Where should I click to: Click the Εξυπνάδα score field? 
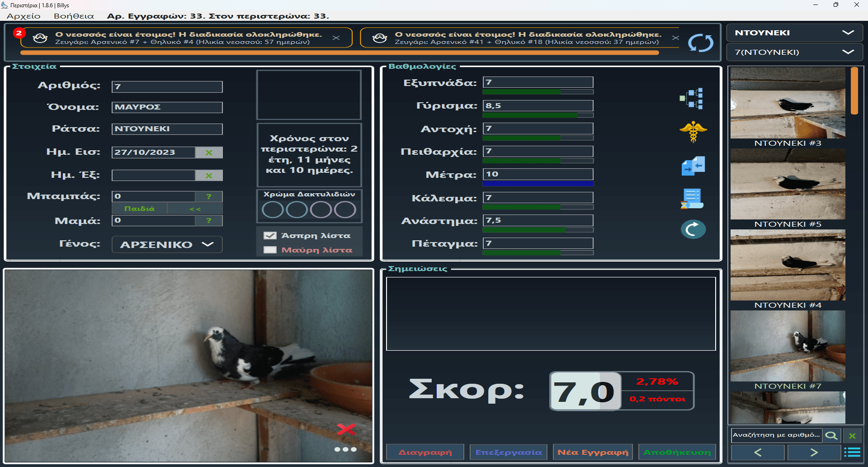click(538, 82)
